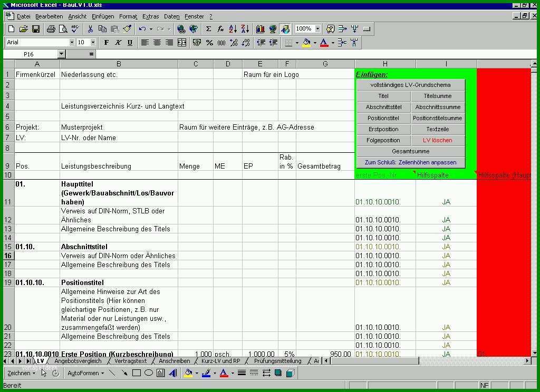540x392 pixels.
Task: Sort ascending A to Z
Action: pos(233,29)
